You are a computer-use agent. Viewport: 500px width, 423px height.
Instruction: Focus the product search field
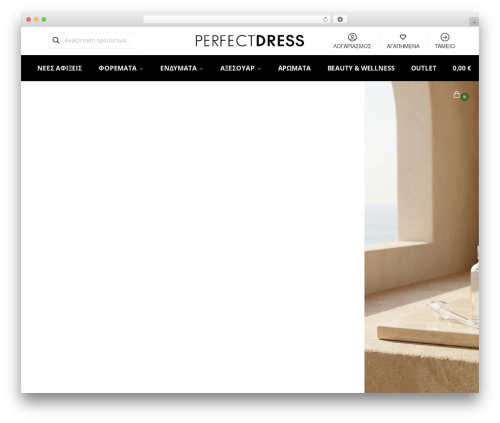95,40
